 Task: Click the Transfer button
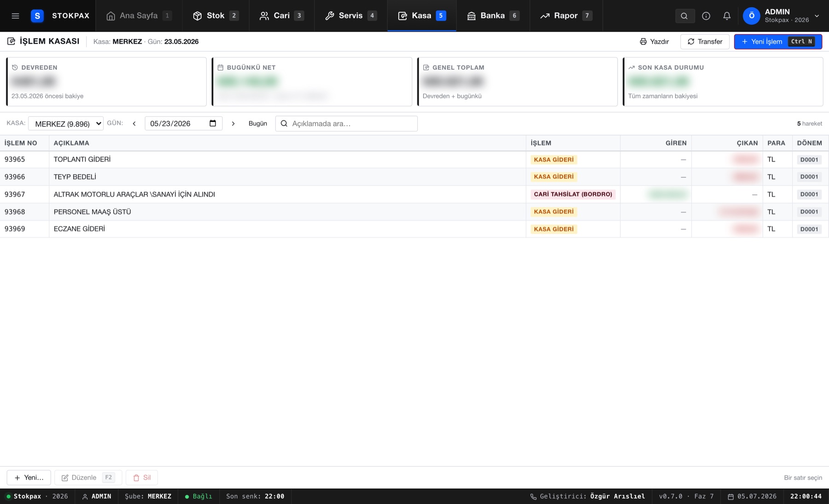point(705,41)
